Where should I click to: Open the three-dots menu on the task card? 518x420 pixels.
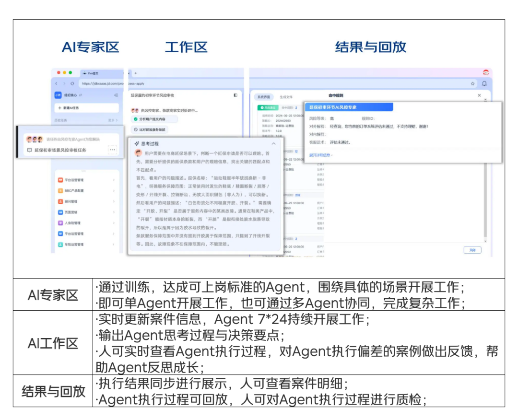pyautogui.click(x=113, y=150)
